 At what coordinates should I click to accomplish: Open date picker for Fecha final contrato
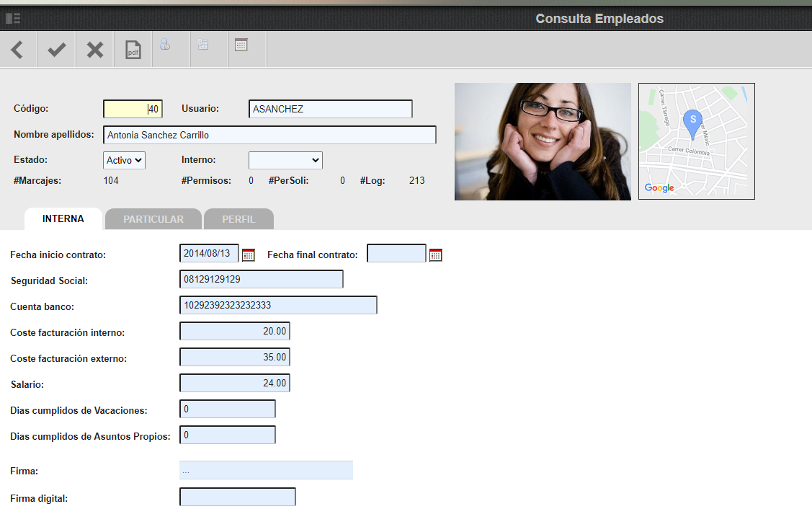[x=436, y=255]
